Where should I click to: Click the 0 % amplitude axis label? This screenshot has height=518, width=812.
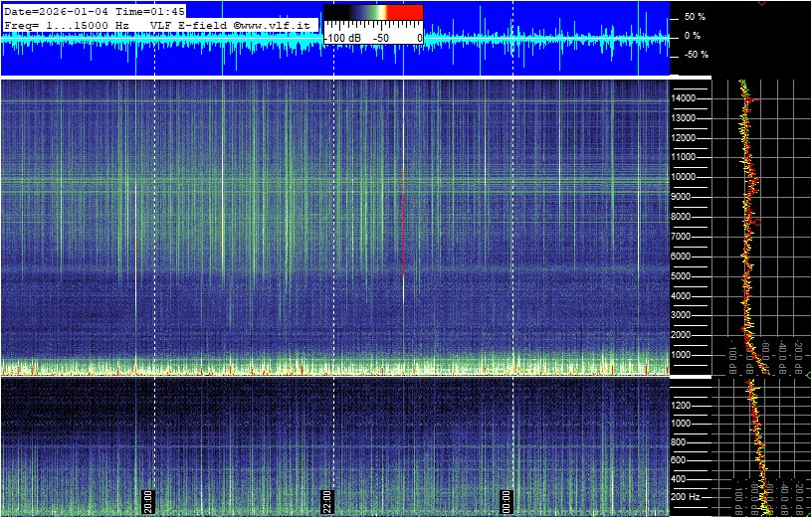[693, 36]
